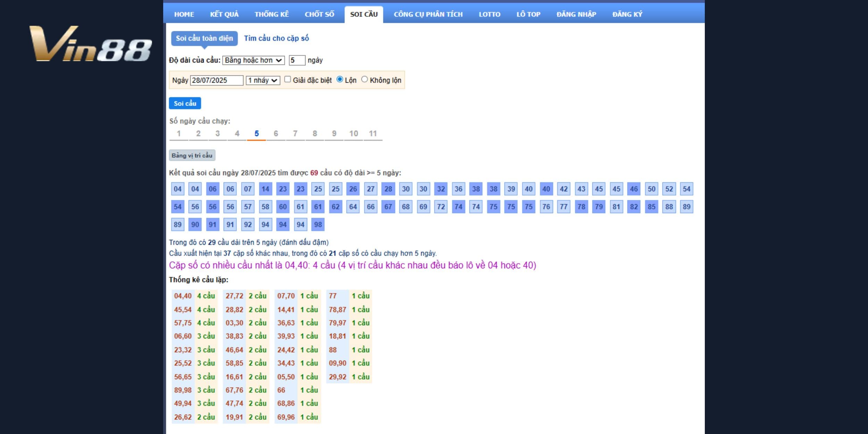Image resolution: width=868 pixels, height=434 pixels.
Task: Open the CHỐT SỐ menu
Action: (x=319, y=14)
